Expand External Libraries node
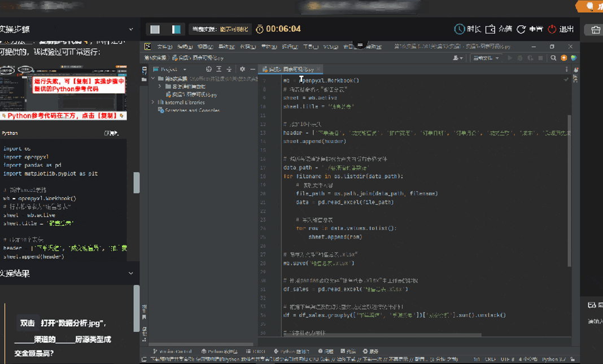Viewport: 603px width, 364px height. point(153,102)
